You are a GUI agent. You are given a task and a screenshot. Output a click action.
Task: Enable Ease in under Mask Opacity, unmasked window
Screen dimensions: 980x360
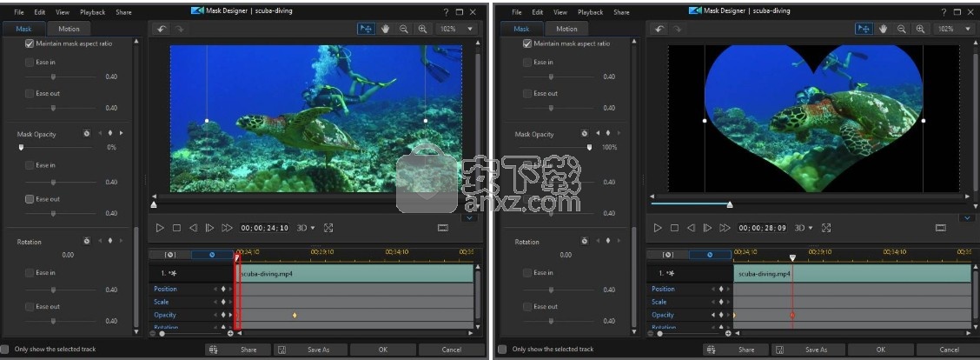pos(30,165)
